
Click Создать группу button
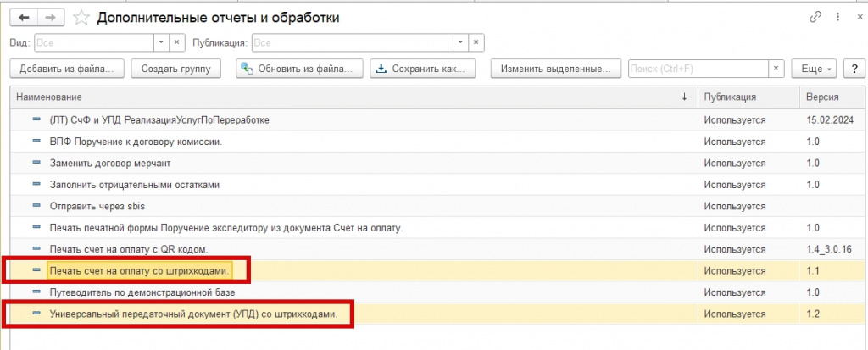click(176, 69)
